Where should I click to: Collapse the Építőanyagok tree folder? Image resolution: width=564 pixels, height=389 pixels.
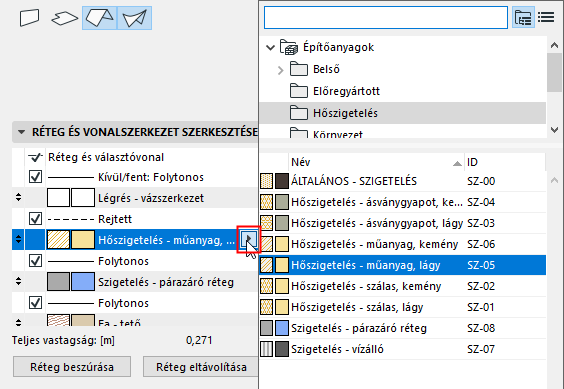270,48
